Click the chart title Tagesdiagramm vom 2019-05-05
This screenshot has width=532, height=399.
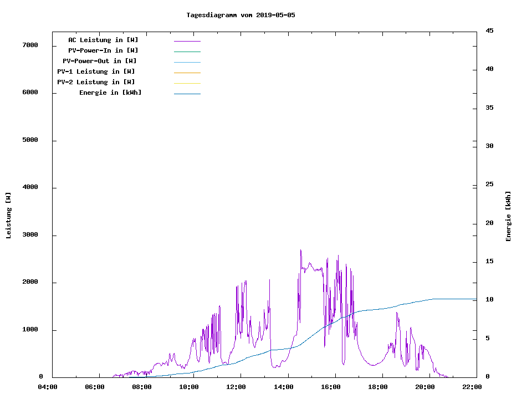[241, 15]
